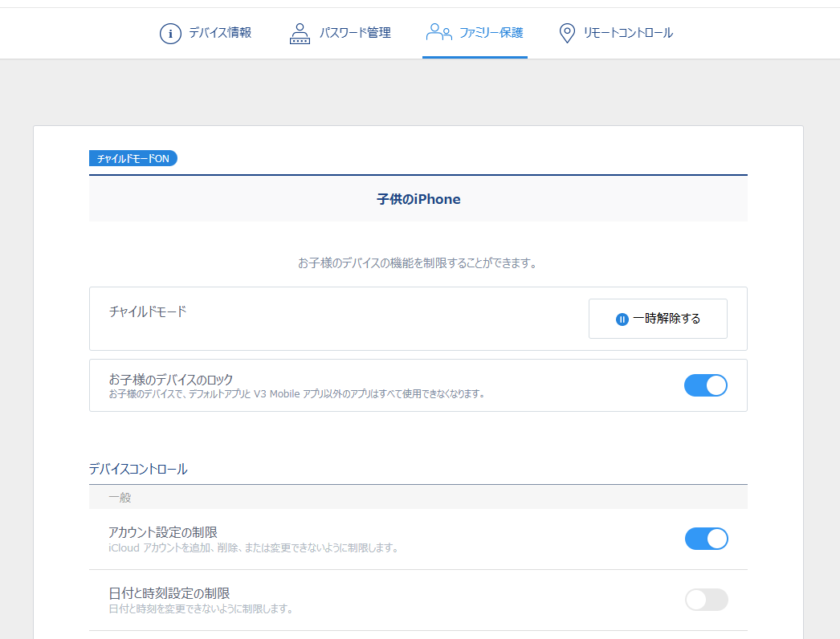Click the お子様のデバイスの機能を制限 intro text
840x639 pixels.
click(x=418, y=263)
